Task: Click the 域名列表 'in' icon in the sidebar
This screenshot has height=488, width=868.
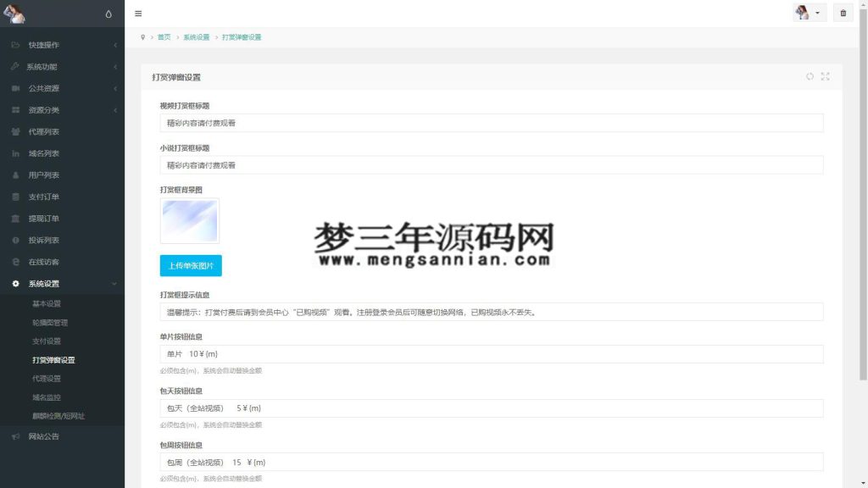Action: [14, 153]
